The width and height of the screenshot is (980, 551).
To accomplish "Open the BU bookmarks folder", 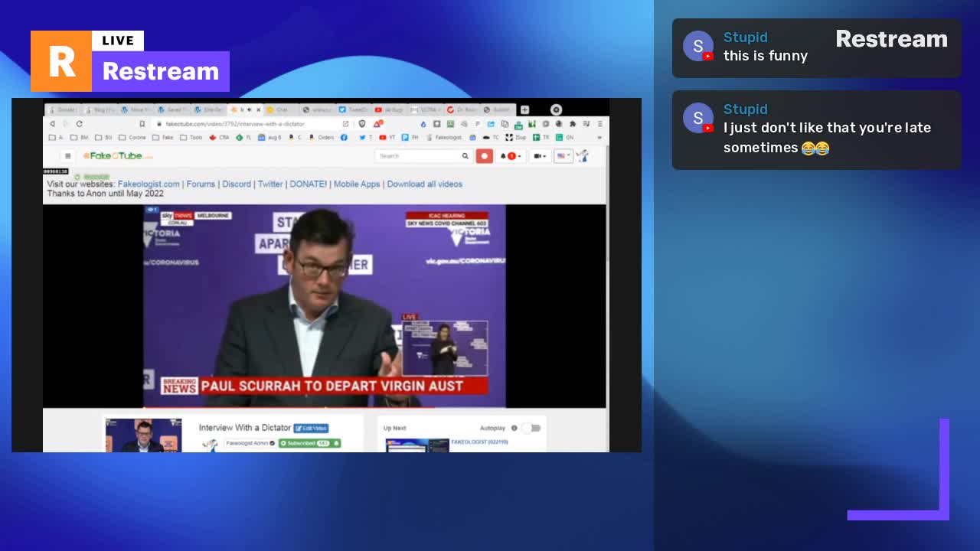I will [102, 138].
